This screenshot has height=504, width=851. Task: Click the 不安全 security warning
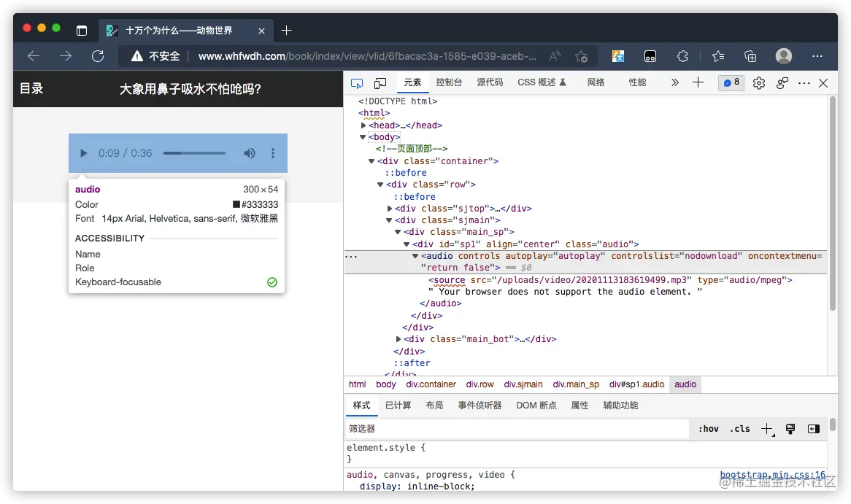(155, 56)
